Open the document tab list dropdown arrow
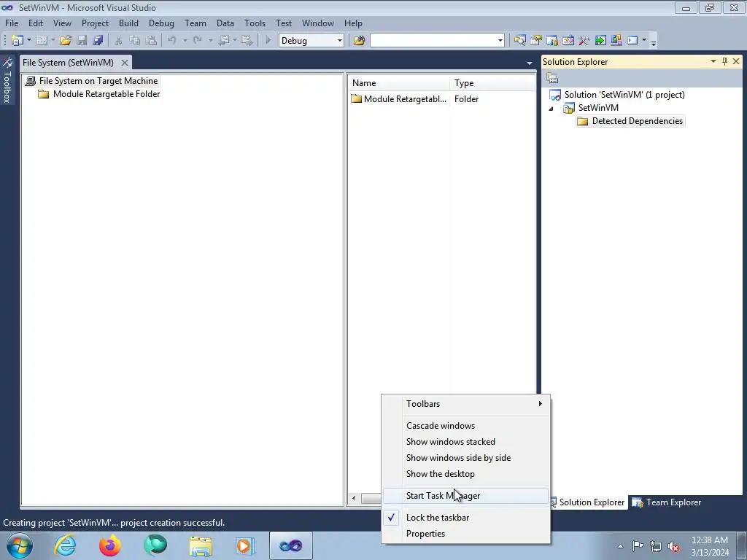The height and width of the screenshot is (560, 747). click(530, 63)
